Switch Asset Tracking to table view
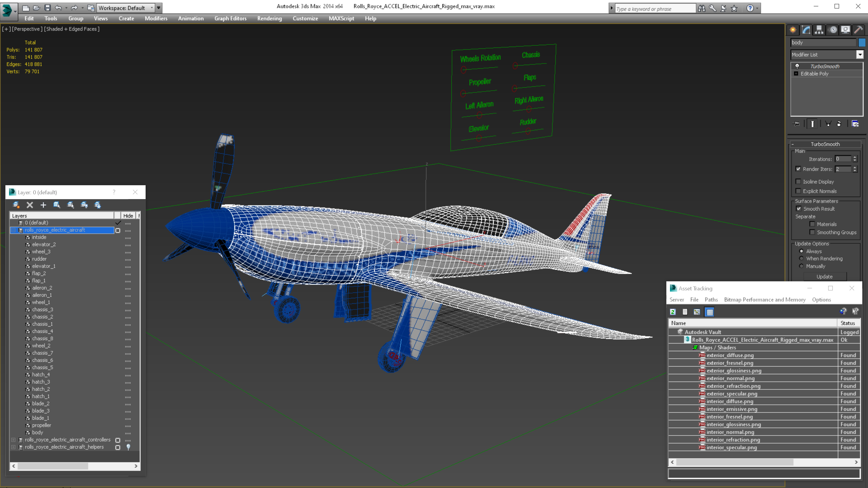The image size is (868, 488). pos(710,312)
